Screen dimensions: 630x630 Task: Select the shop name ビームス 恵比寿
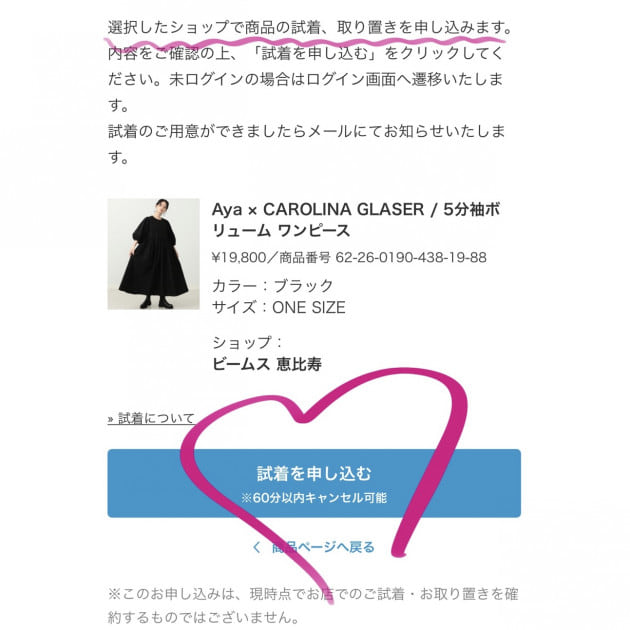pos(267,364)
